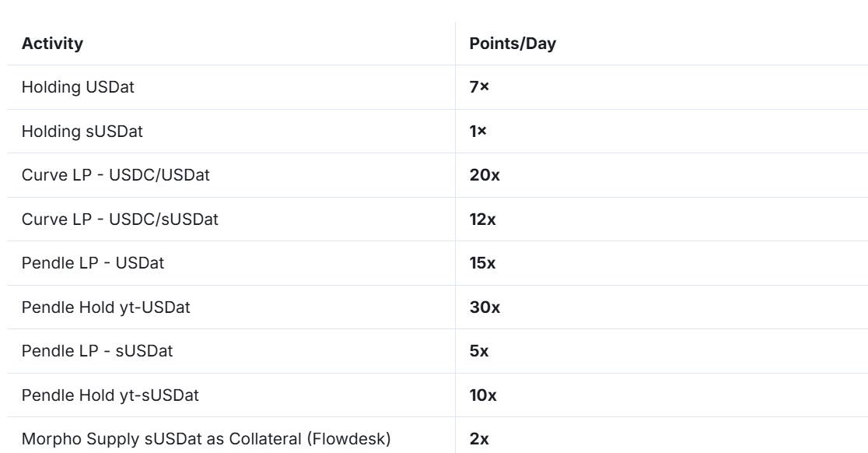Select the Curve LP - USDC/USDat cell
The height and width of the screenshot is (453, 868).
116,176
